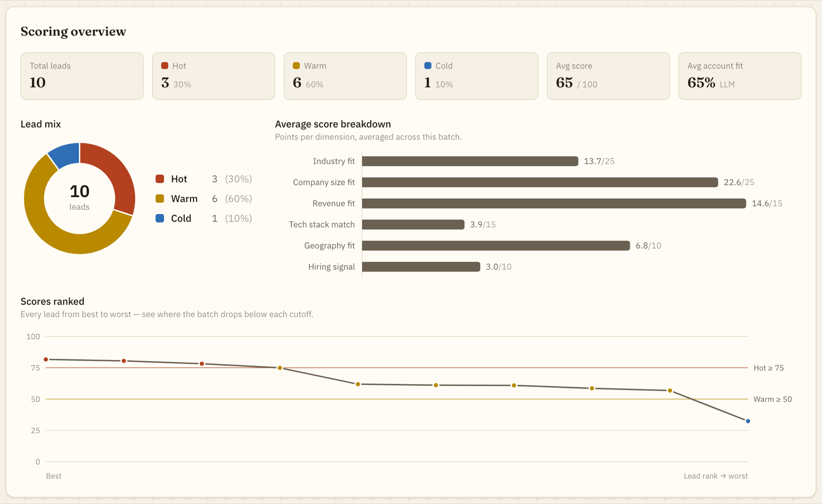Select the Revenue fit bar
The image size is (822, 504).
(554, 203)
